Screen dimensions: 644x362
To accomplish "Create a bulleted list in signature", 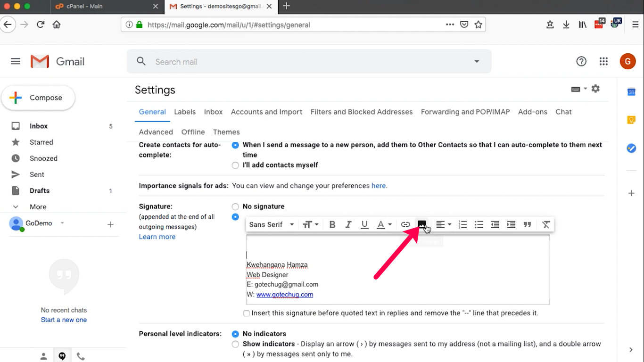I will click(479, 224).
